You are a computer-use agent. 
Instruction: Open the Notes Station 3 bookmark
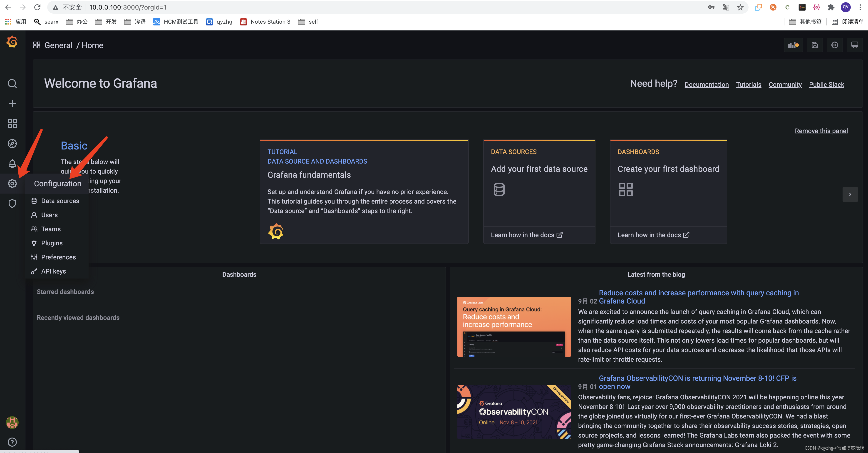point(265,22)
